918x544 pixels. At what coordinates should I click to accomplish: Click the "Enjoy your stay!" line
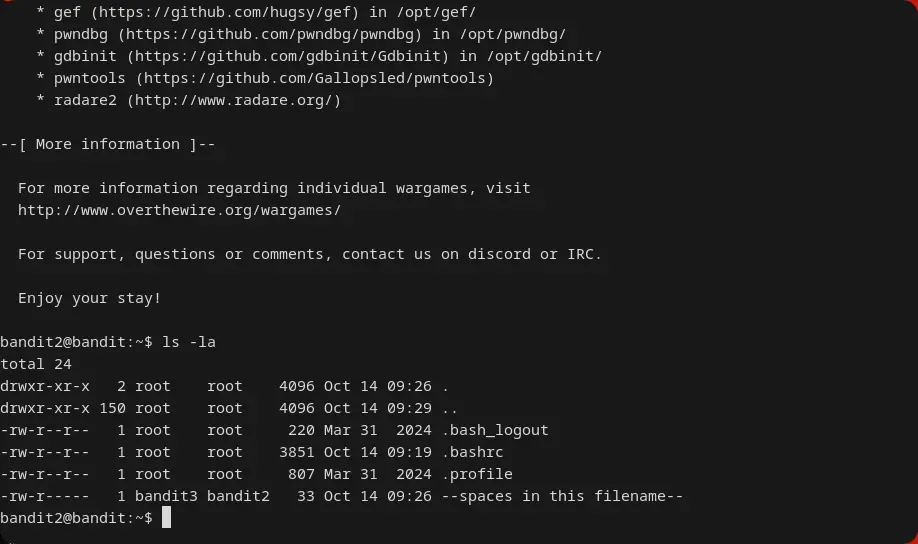[x=89, y=298]
